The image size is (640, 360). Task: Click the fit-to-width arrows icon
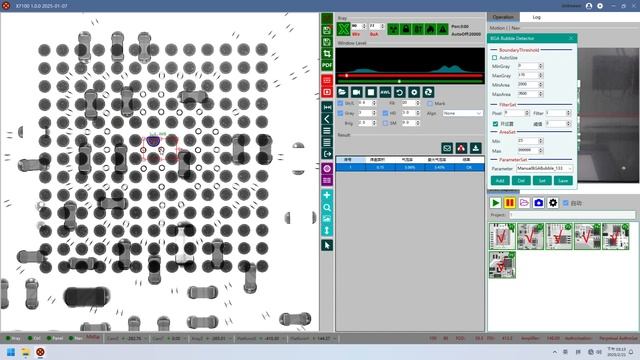pos(327,107)
